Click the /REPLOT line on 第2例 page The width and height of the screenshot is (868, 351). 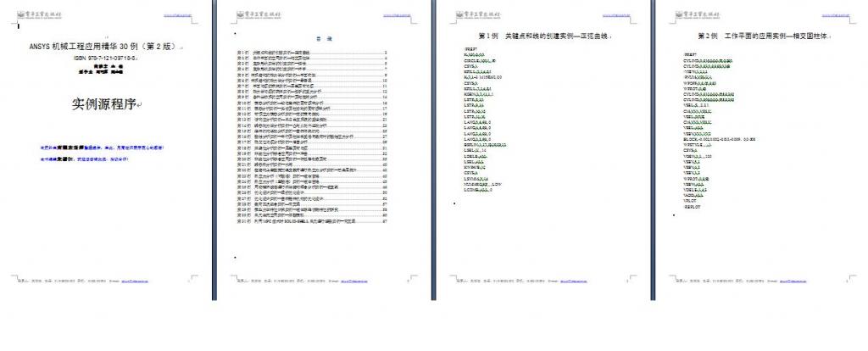coord(692,207)
